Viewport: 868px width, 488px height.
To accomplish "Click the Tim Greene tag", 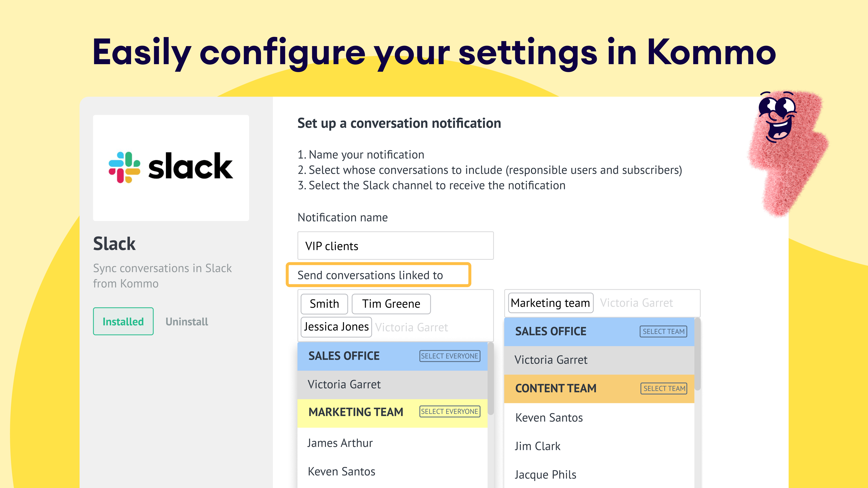I will [391, 304].
